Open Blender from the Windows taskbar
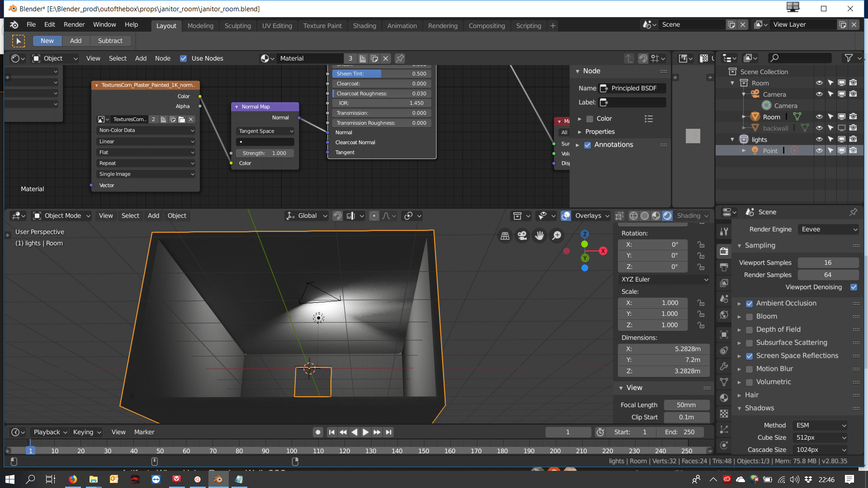This screenshot has height=488, width=868. coord(218,479)
